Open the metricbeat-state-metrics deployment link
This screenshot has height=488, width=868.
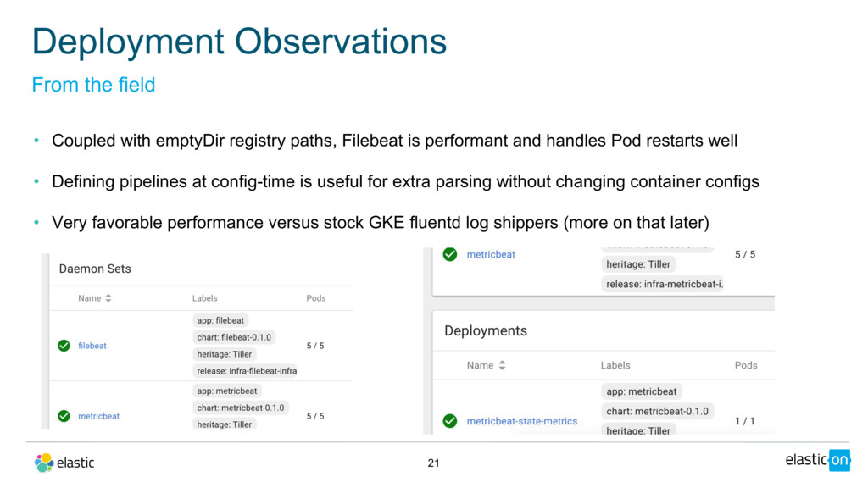(x=521, y=421)
